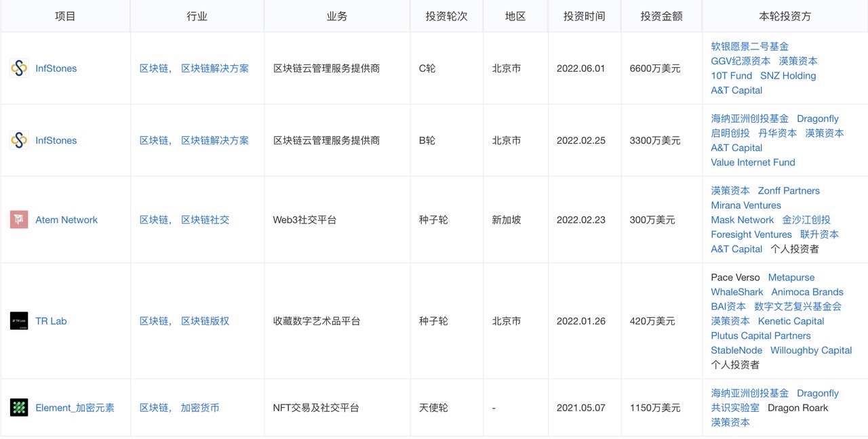Open investor 金沙江创投
868x439 pixels.
(806, 220)
